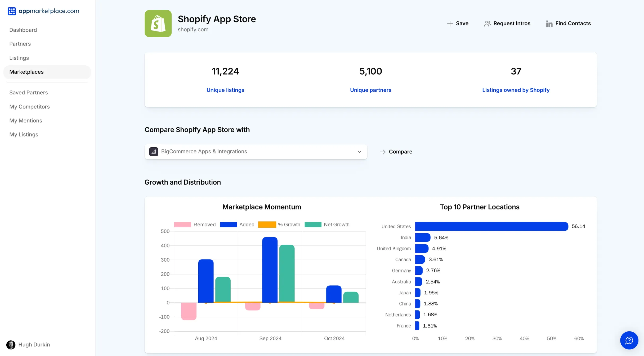Image resolution: width=644 pixels, height=356 pixels.
Task: Click the shopify.com domain text
Action: [x=193, y=30]
